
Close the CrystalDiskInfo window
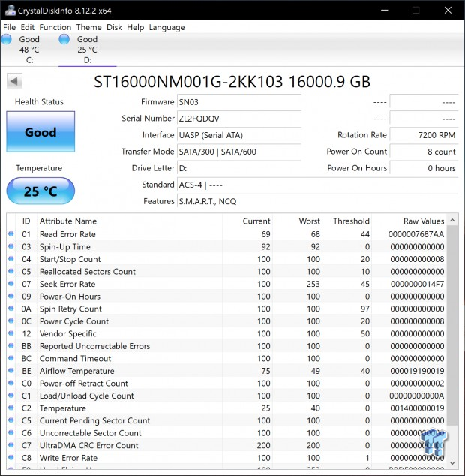pyautogui.click(x=448, y=10)
